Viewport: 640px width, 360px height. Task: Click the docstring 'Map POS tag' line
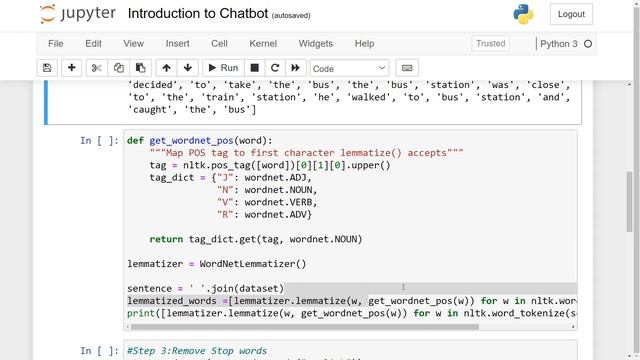[x=306, y=153]
